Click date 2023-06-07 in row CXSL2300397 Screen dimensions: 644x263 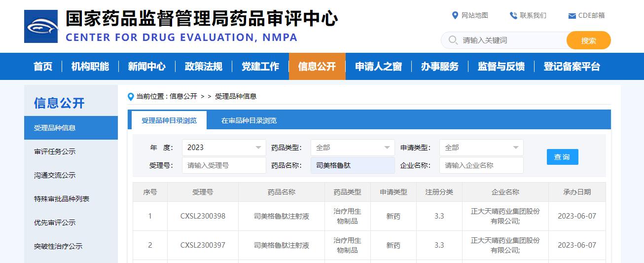(x=577, y=245)
